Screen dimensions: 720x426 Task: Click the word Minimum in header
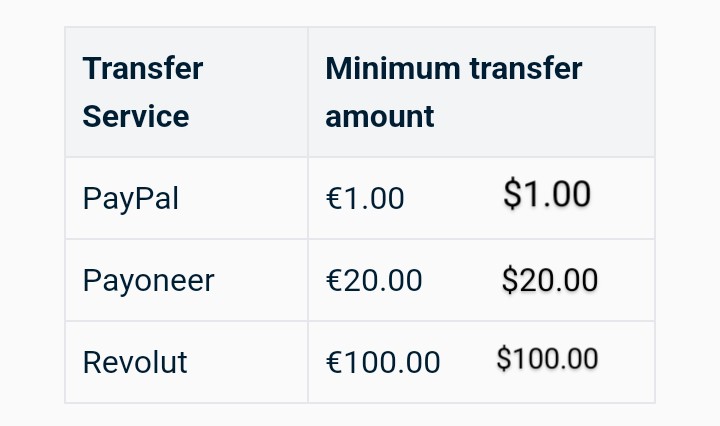coord(393,68)
